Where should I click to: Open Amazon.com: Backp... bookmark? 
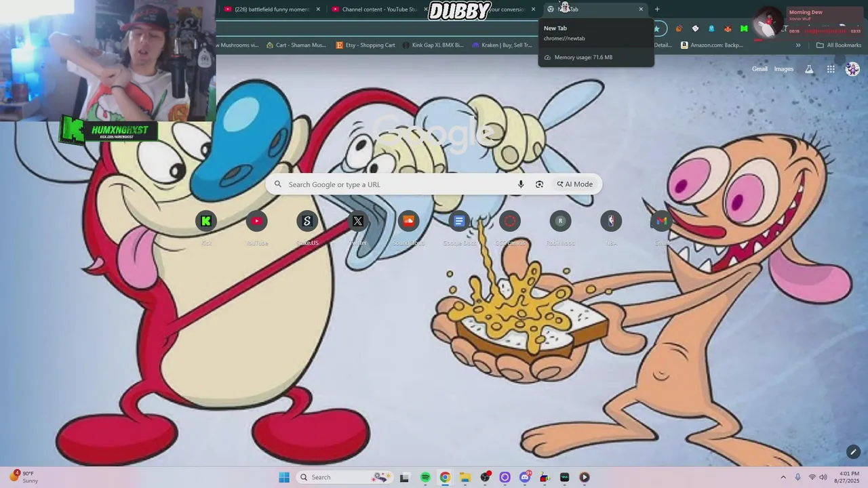712,45
